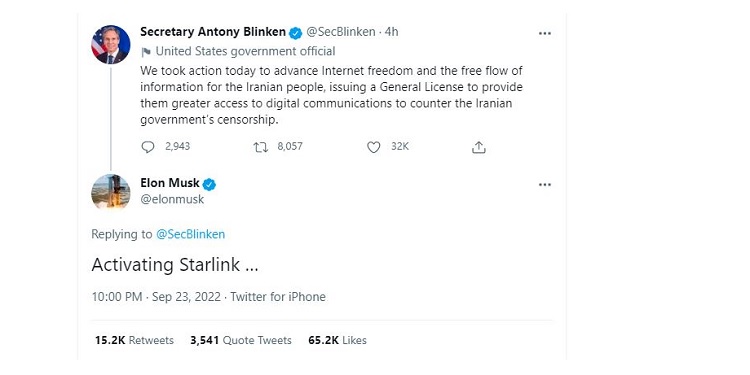Click Blinken's blue verified badge
750x375 pixels.
tap(296, 33)
